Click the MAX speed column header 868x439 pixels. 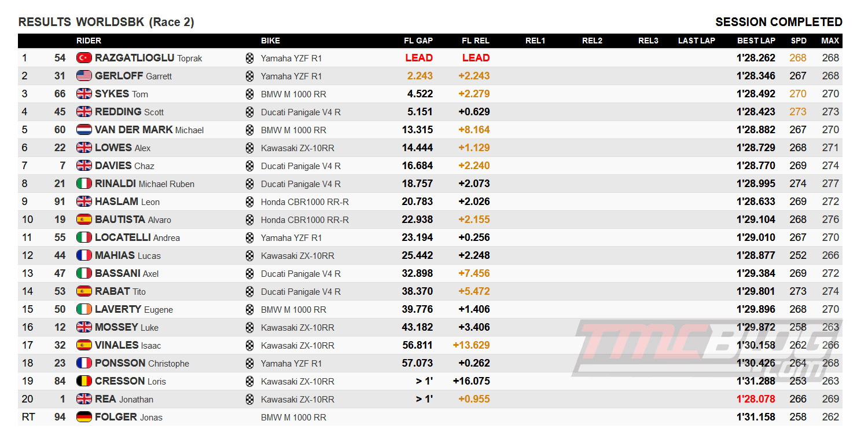point(830,41)
